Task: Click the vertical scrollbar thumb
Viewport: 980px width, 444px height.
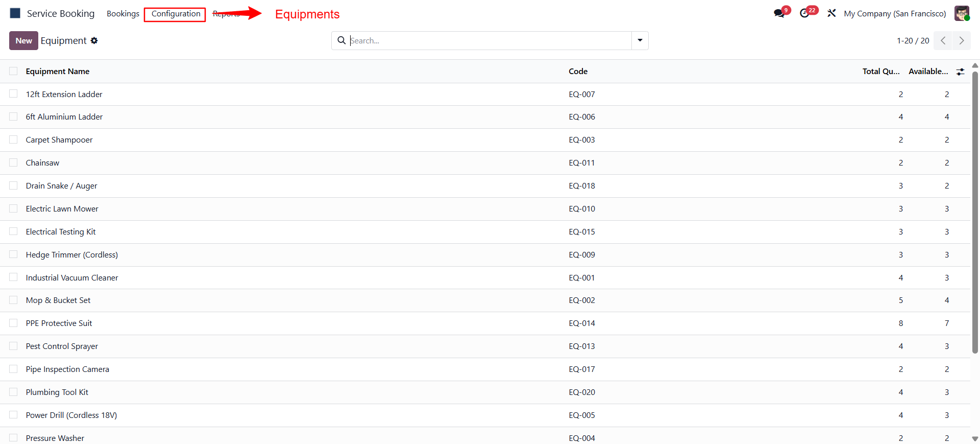Action: coord(975,212)
